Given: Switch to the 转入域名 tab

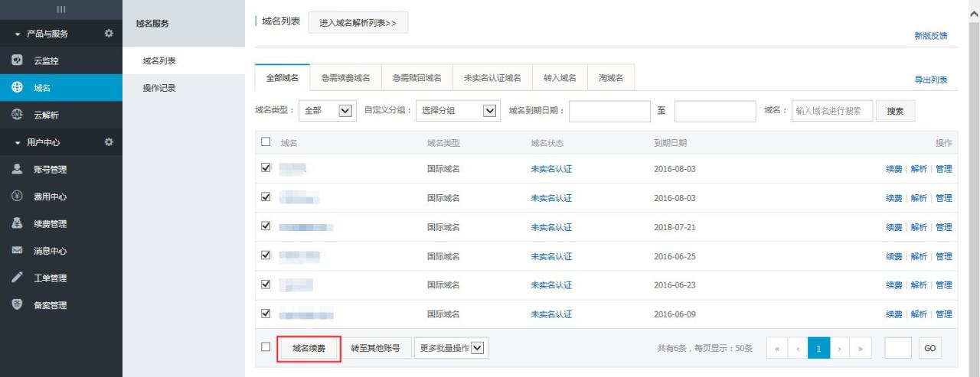Looking at the screenshot, I should click(560, 78).
